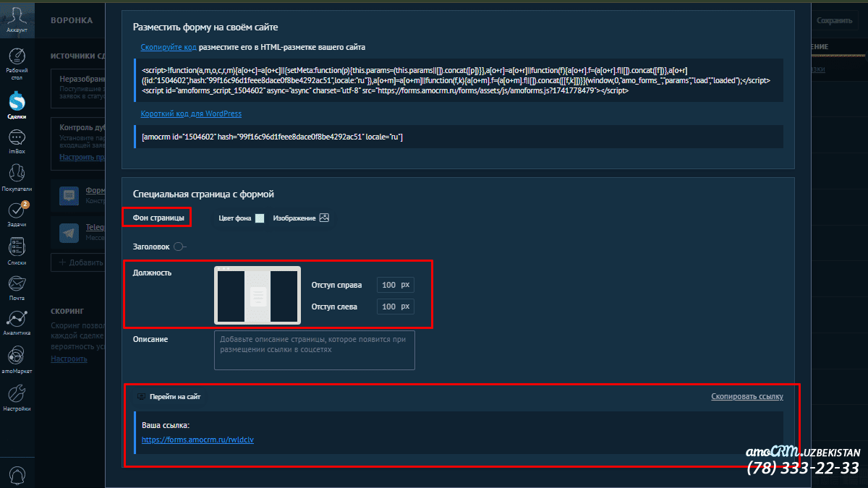
Task: Click the Настроить пр... link in duplicates card
Action: (x=81, y=157)
